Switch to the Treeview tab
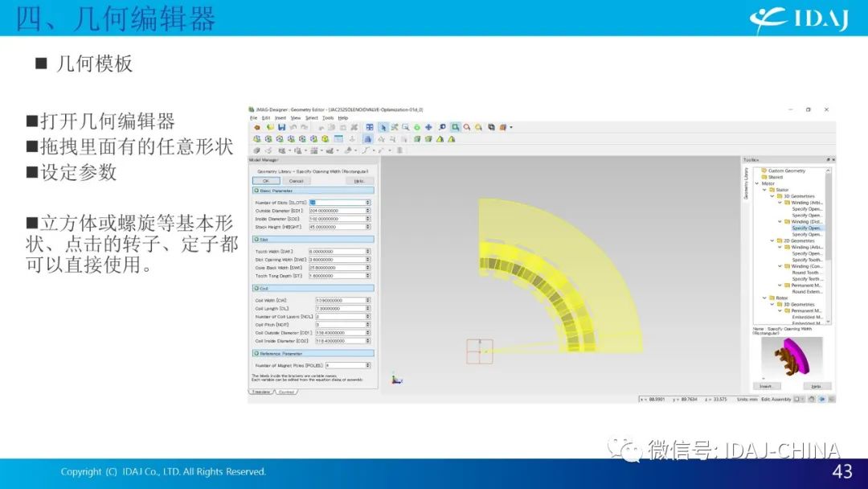This screenshot has height=489, width=868. [x=261, y=392]
